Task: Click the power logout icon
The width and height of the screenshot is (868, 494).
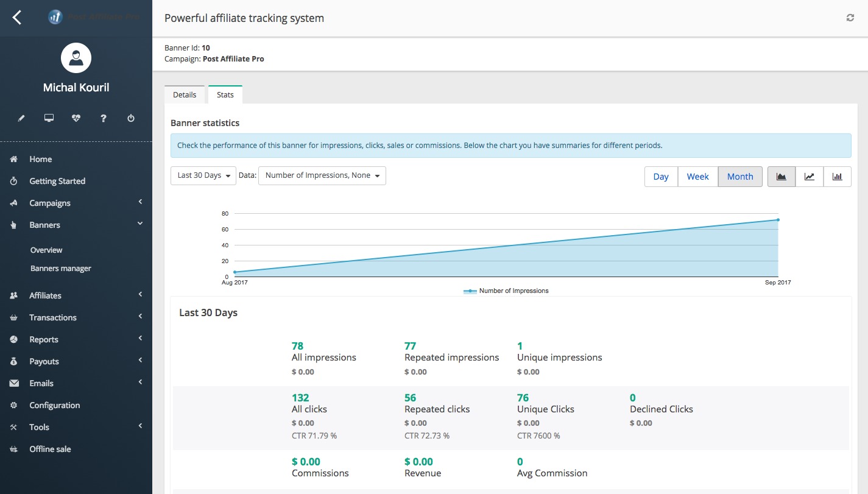Action: (131, 118)
